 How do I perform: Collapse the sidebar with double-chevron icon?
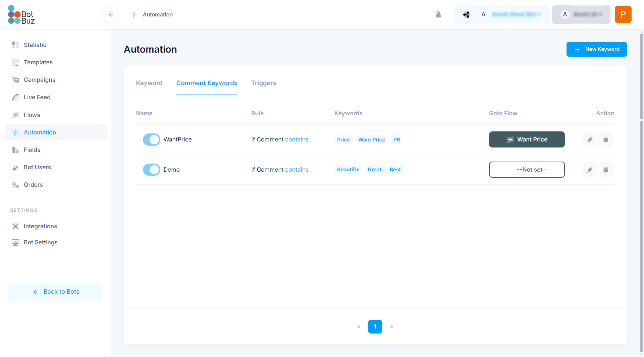[111, 14]
